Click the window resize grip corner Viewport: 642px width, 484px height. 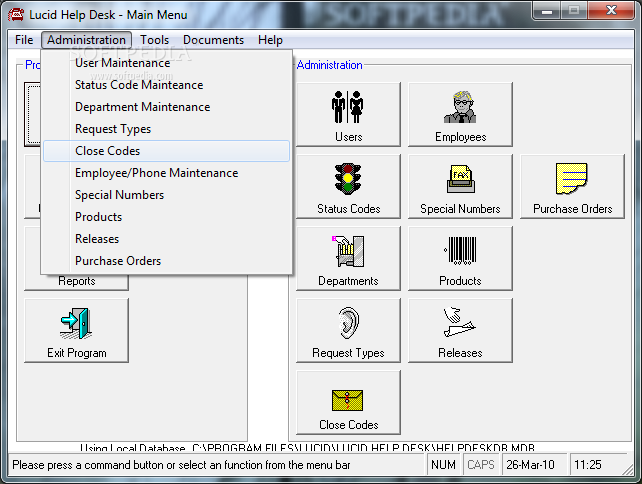(x=629, y=469)
